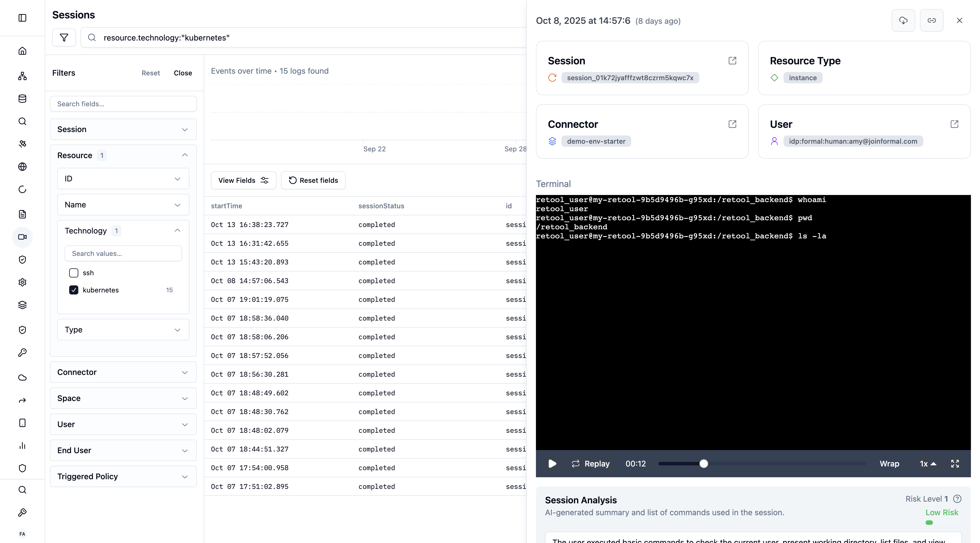Click the replay progress slider handle

pyautogui.click(x=704, y=464)
